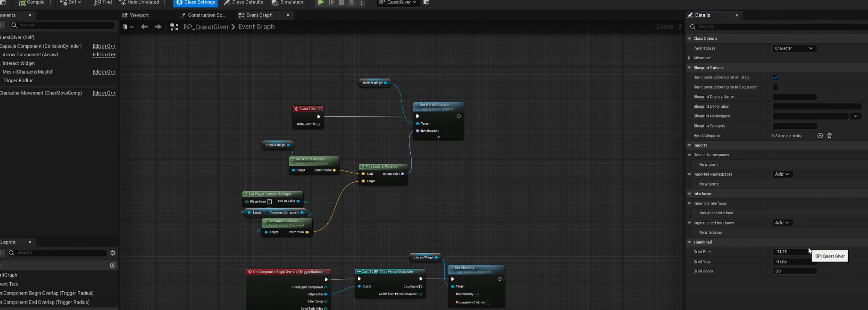The image size is (868, 310).
Task: Add element to Hide Categories array
Action: [820, 135]
